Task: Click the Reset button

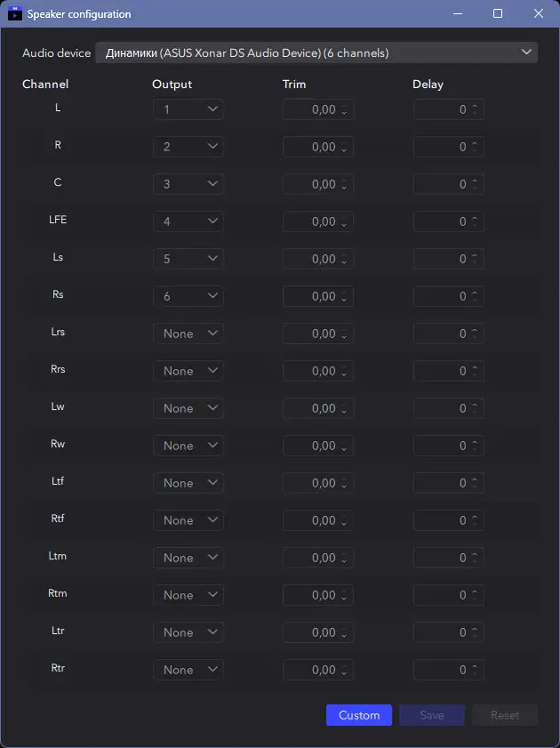Action: pyautogui.click(x=505, y=715)
